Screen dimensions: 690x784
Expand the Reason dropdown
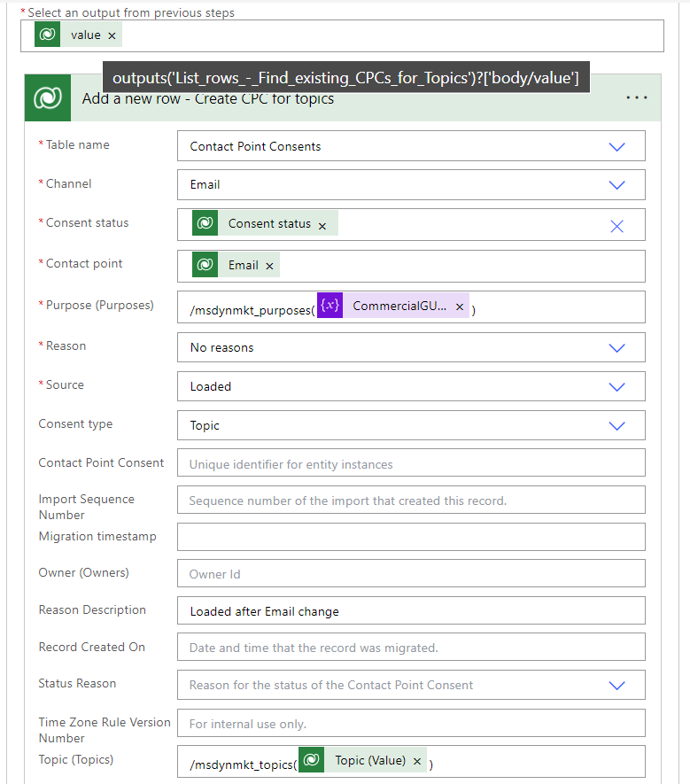coord(616,347)
